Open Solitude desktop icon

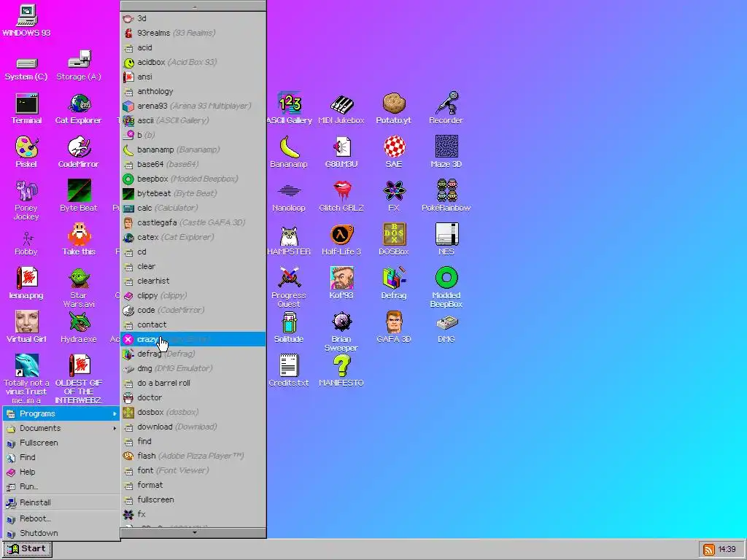(x=289, y=327)
